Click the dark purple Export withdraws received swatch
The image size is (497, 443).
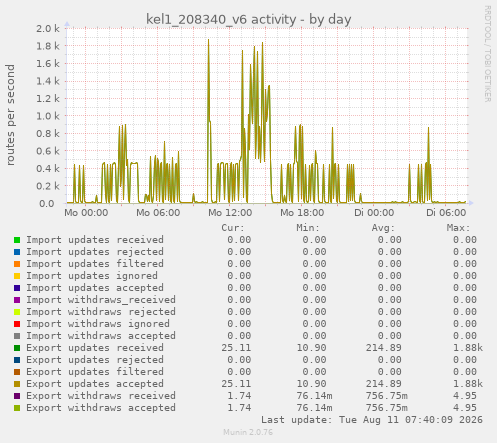(17, 396)
